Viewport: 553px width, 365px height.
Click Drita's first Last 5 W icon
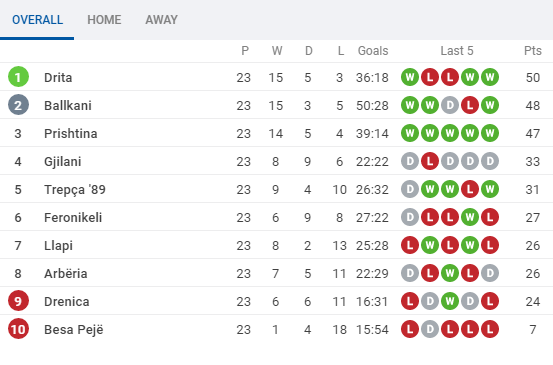tap(410, 77)
